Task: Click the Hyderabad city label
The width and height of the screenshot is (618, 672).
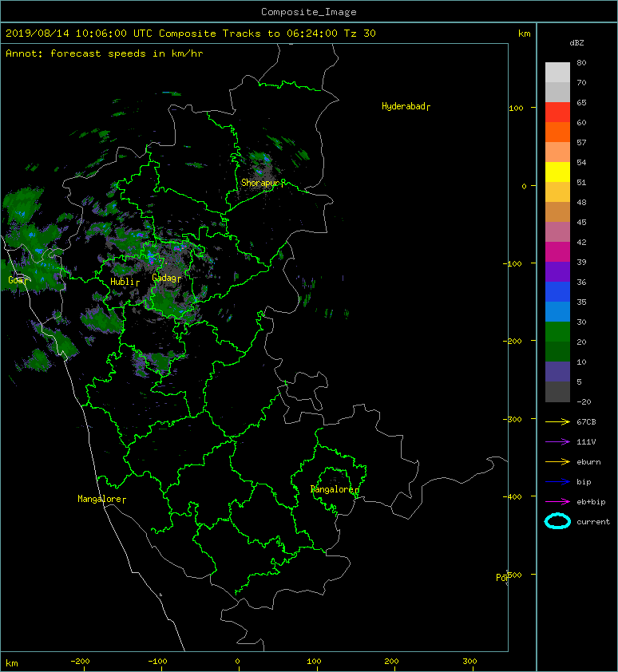Action: (x=403, y=106)
